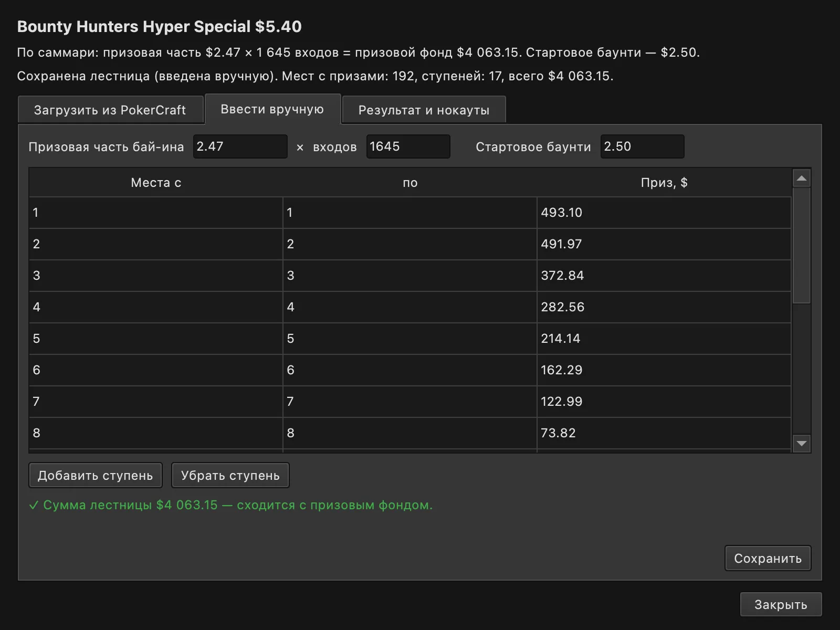Click the Приз, $ column header
840x630 pixels.
point(664,183)
